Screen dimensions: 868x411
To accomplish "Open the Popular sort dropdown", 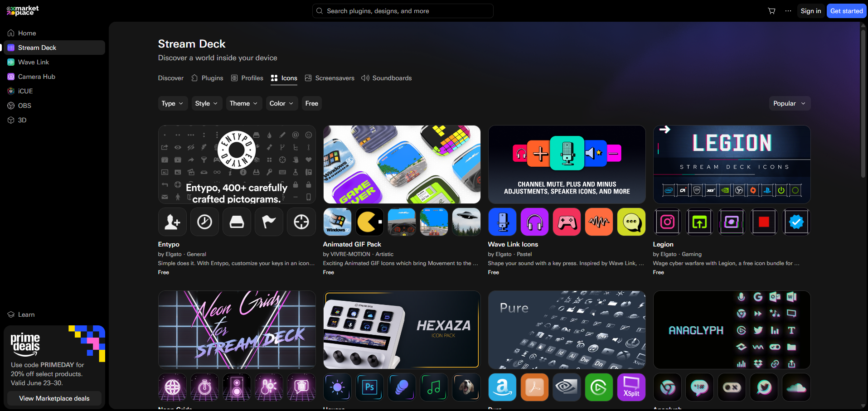I will click(x=790, y=103).
